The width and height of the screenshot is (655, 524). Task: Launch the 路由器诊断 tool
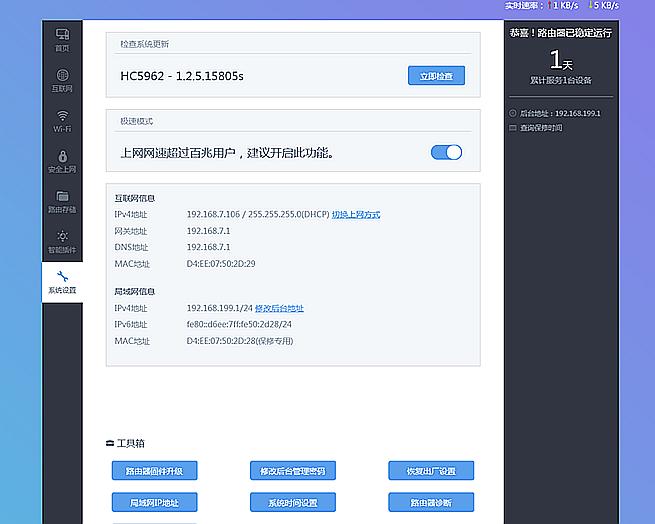pos(431,502)
